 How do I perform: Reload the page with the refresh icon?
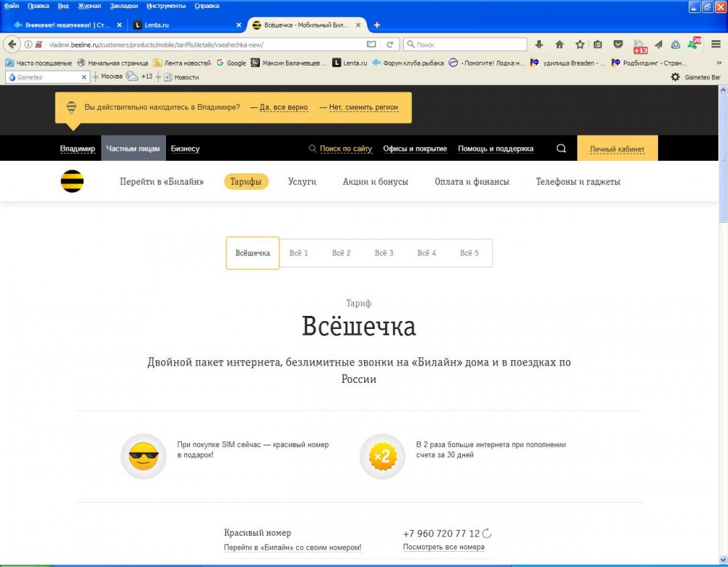pyautogui.click(x=390, y=44)
